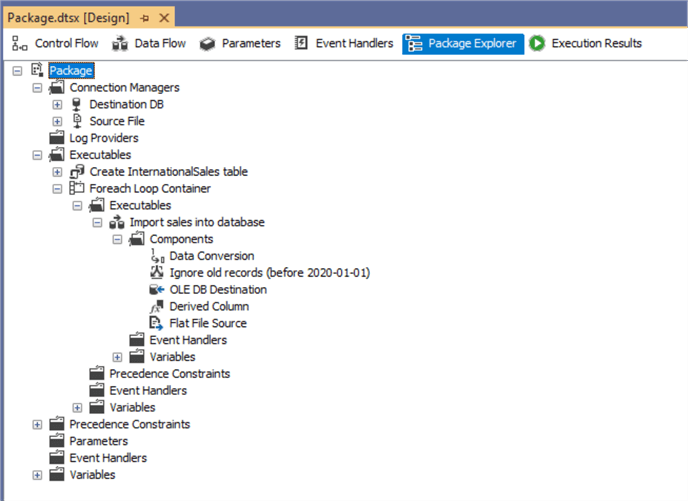The width and height of the screenshot is (688, 501).
Task: Click the OLE DB Destination icon
Action: point(157,290)
